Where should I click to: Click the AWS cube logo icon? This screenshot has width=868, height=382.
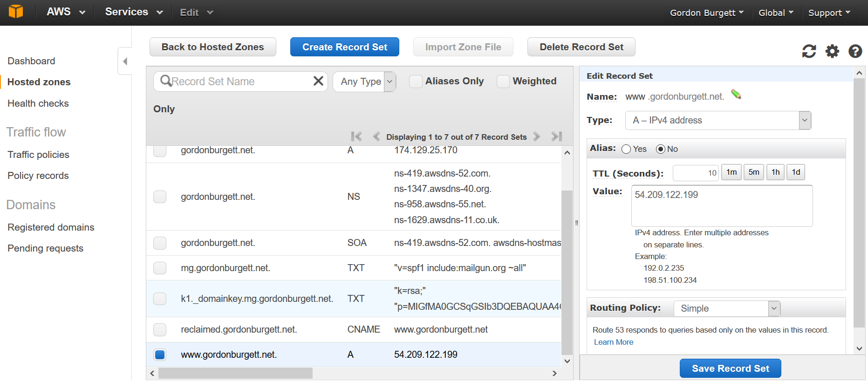[x=16, y=12]
